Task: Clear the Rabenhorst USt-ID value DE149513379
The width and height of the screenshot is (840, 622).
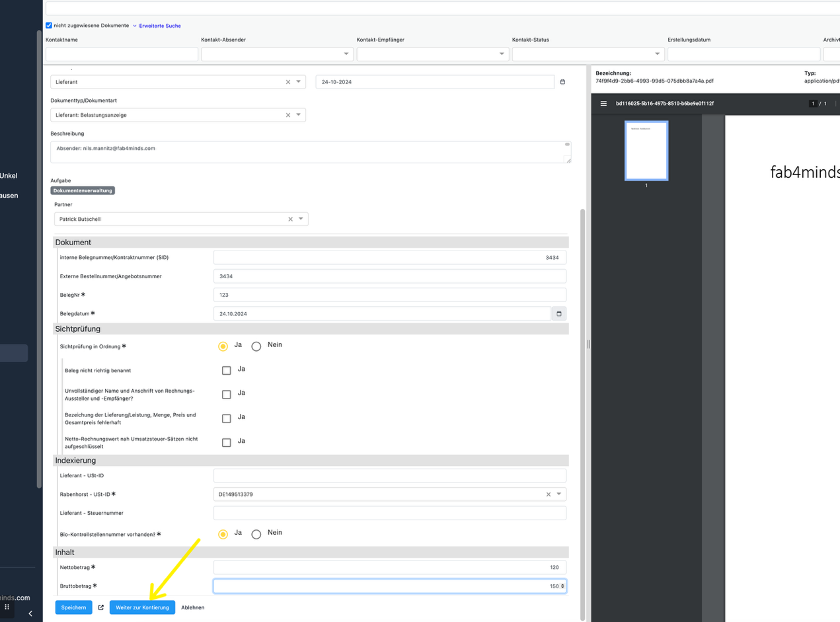Action: coord(548,494)
